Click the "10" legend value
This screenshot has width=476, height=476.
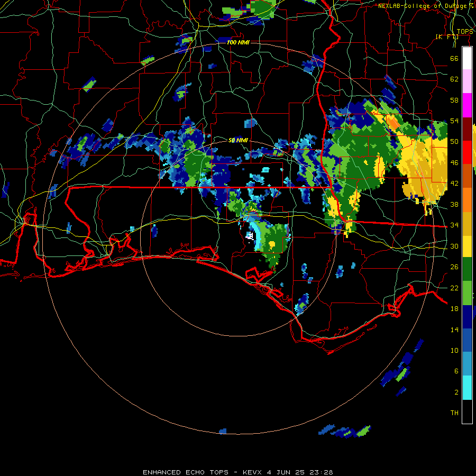(x=454, y=350)
